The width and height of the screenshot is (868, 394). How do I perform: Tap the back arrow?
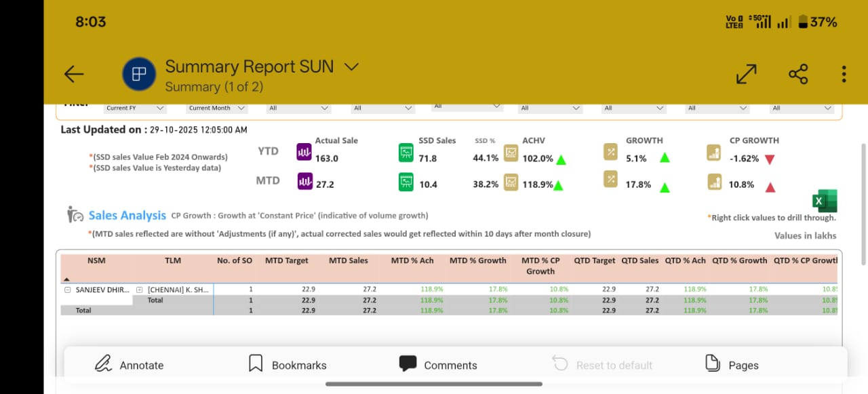[x=74, y=75]
